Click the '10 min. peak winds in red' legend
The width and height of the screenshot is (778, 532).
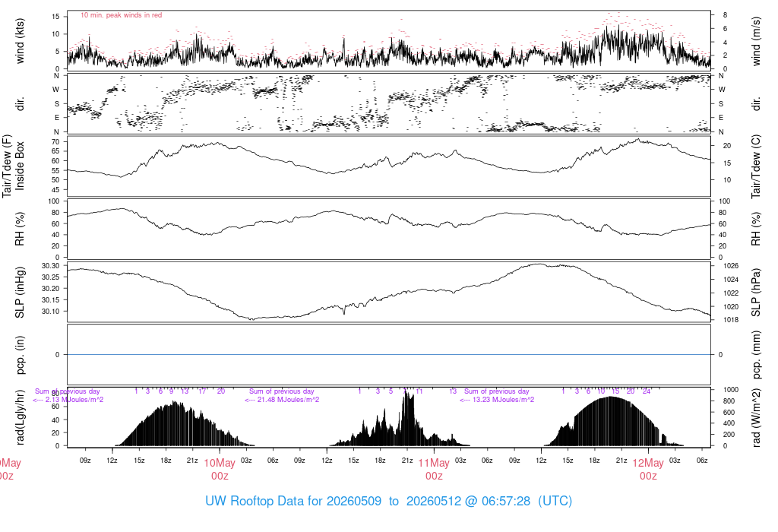pos(121,15)
